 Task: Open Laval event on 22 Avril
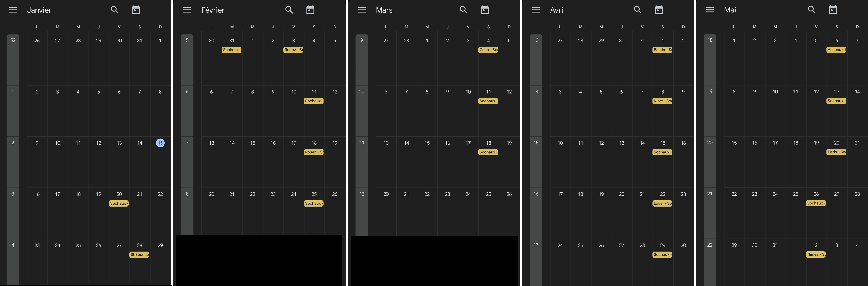[x=662, y=203]
